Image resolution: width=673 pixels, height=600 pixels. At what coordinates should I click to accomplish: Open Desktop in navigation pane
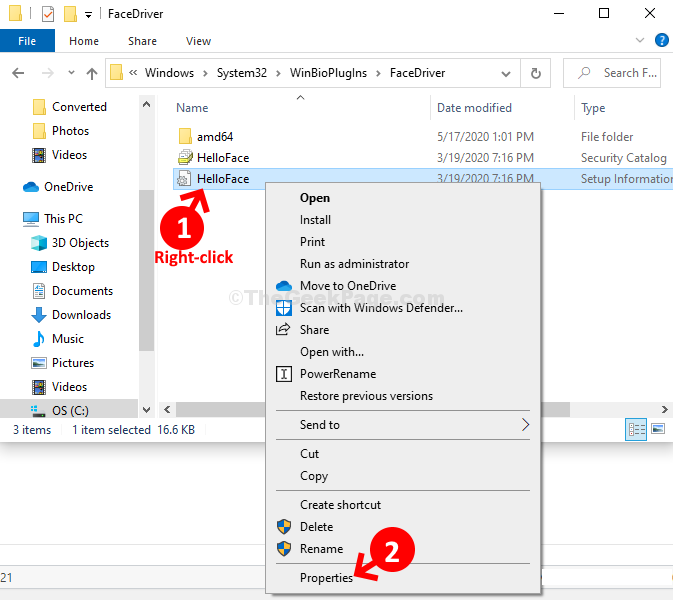click(x=63, y=267)
